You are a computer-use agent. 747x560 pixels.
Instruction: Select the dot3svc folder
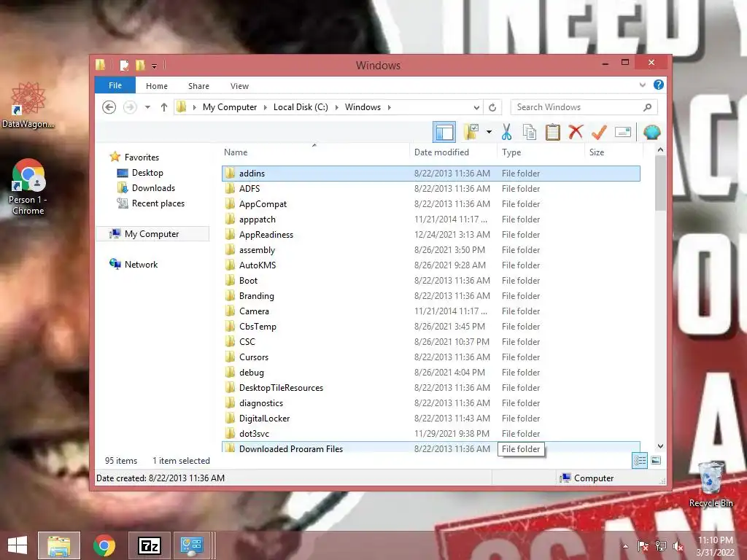click(430, 433)
